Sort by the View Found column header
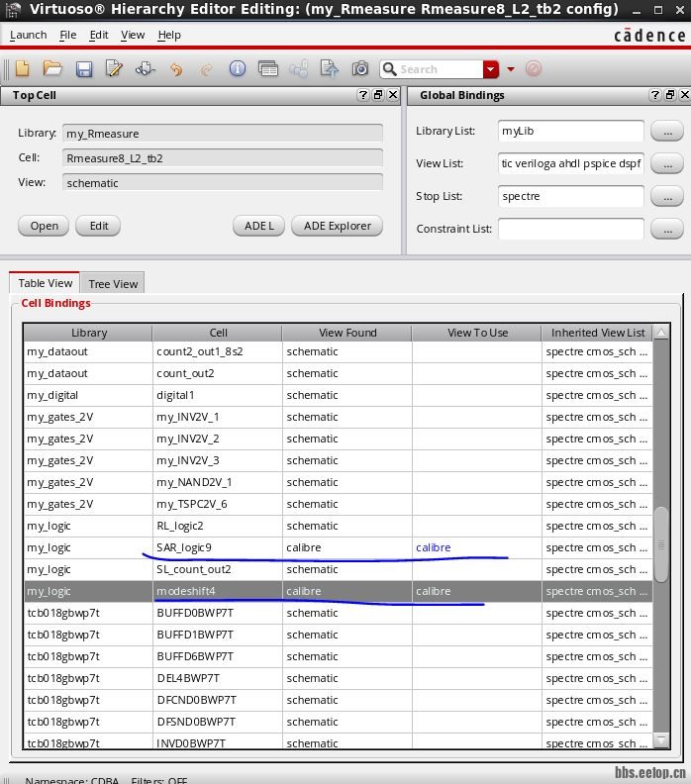Viewport: 691px width, 784px height. tap(347, 333)
